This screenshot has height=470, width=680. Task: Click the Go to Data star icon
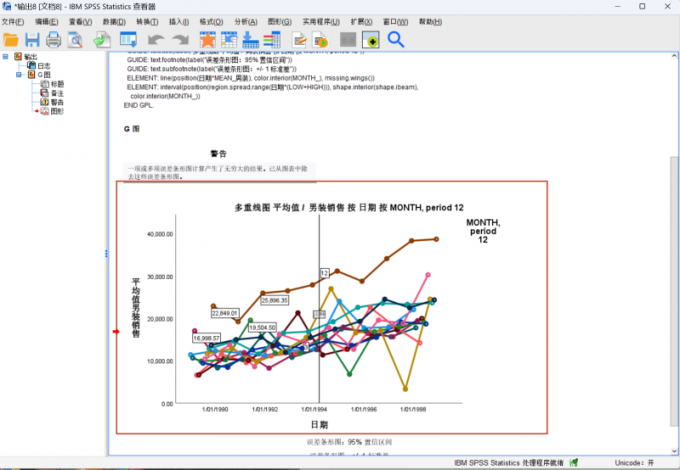coord(208,40)
